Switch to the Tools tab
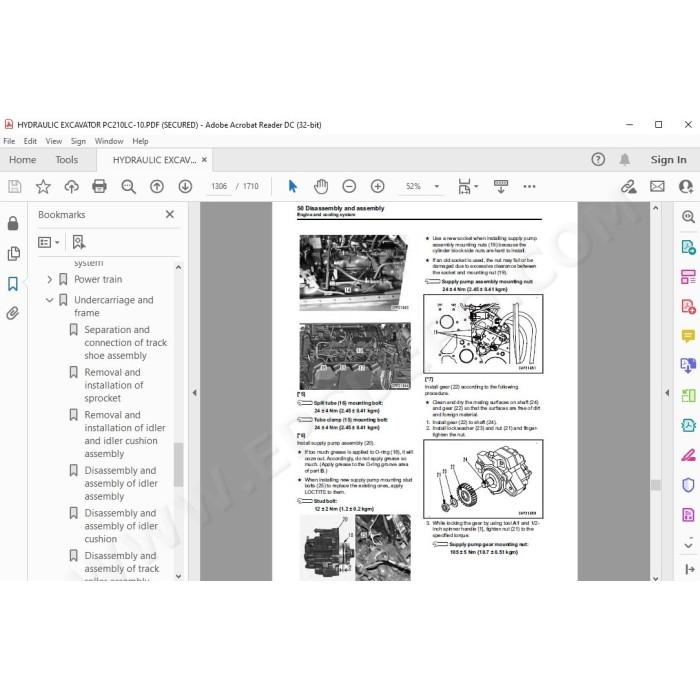The image size is (700, 700). coord(67,159)
